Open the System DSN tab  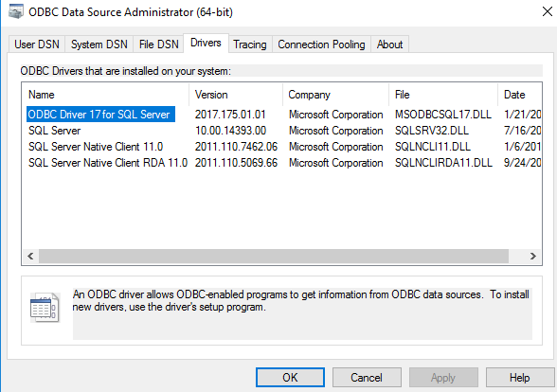click(99, 45)
